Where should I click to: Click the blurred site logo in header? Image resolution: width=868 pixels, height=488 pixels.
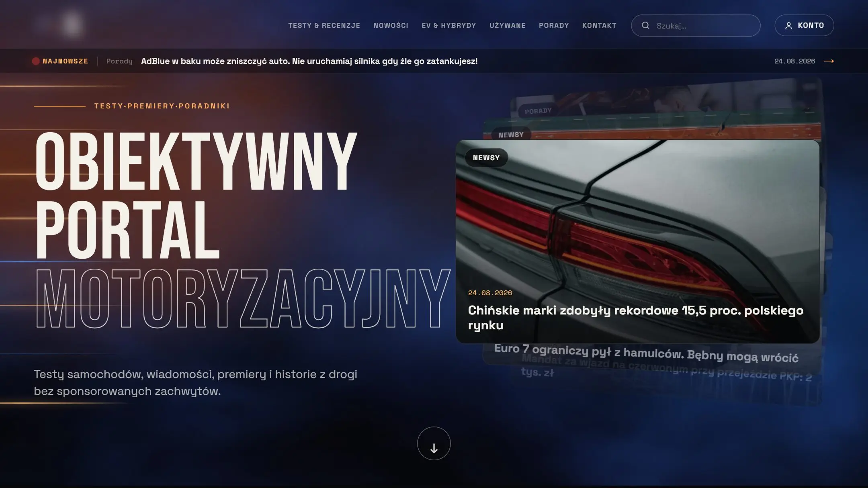[59, 25]
